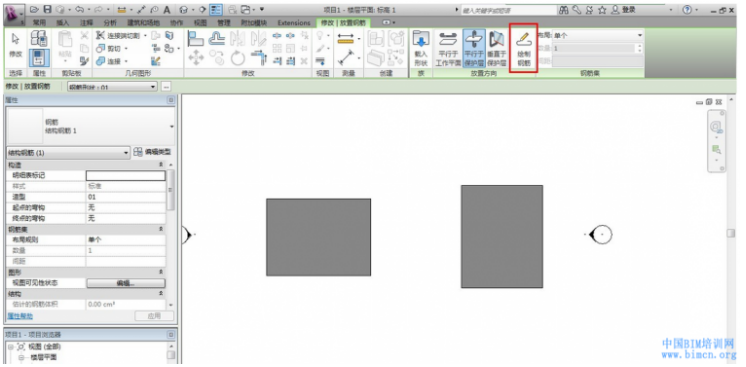Click the Type Properties icon above Properties

click(x=39, y=39)
